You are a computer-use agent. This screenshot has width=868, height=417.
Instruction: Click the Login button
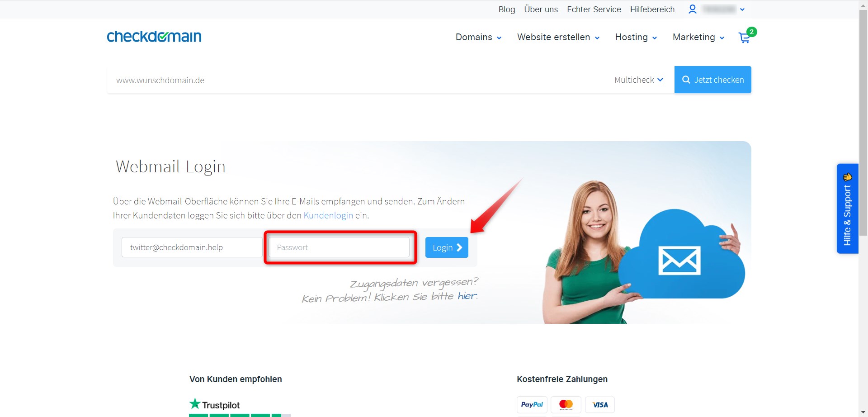[447, 247]
